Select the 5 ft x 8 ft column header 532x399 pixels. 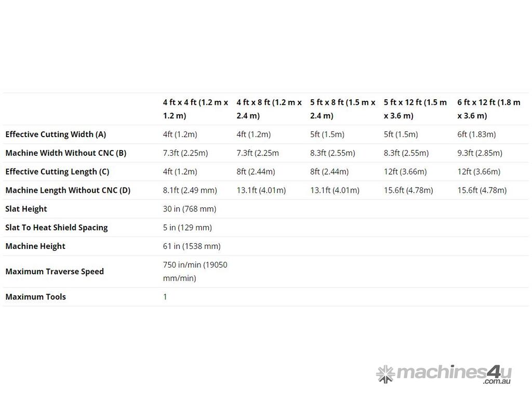pyautogui.click(x=342, y=109)
